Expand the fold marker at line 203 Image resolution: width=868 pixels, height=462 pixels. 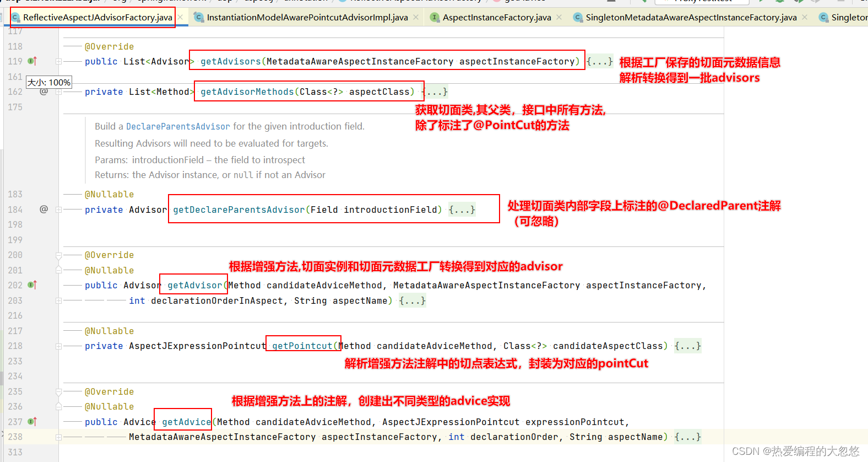58,300
